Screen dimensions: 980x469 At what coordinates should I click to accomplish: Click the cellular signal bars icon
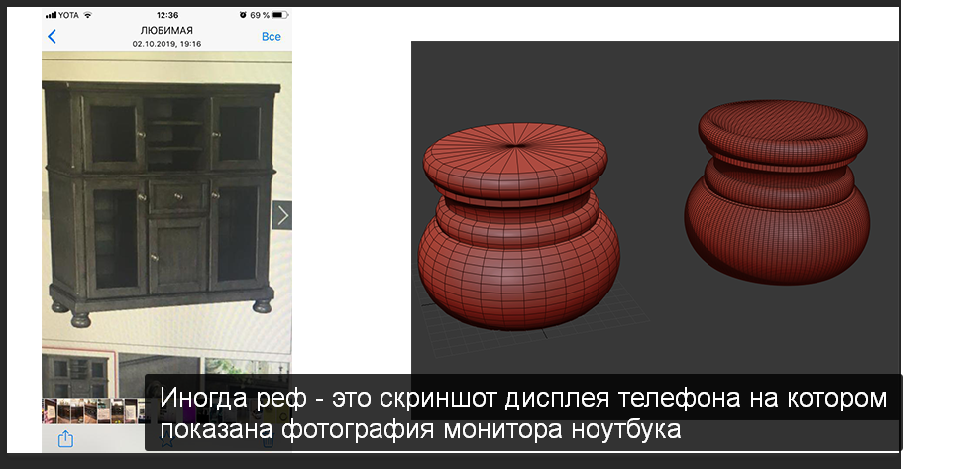pyautogui.click(x=51, y=15)
